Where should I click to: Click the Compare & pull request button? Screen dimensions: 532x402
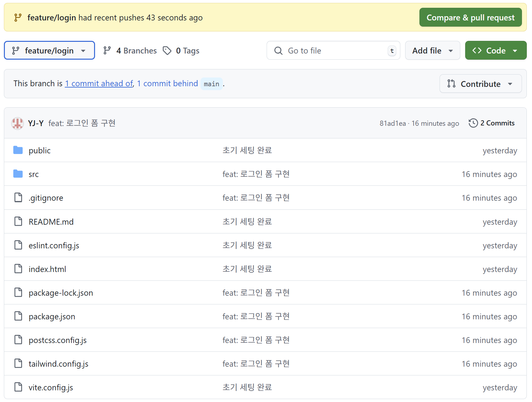[x=470, y=18]
